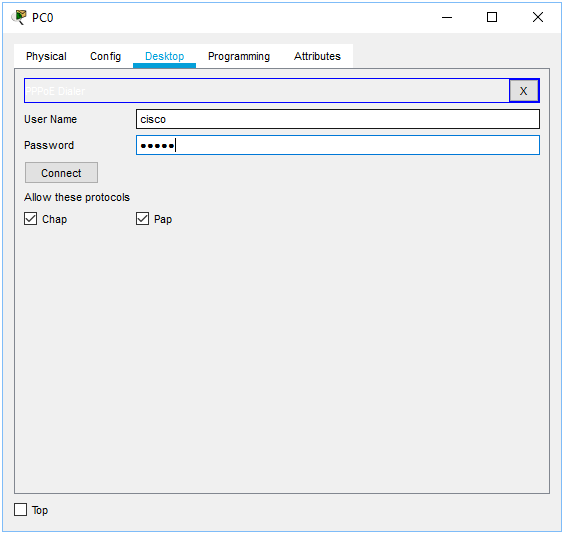The width and height of the screenshot is (567, 536).
Task: Close the PC0 window
Action: coord(538,17)
